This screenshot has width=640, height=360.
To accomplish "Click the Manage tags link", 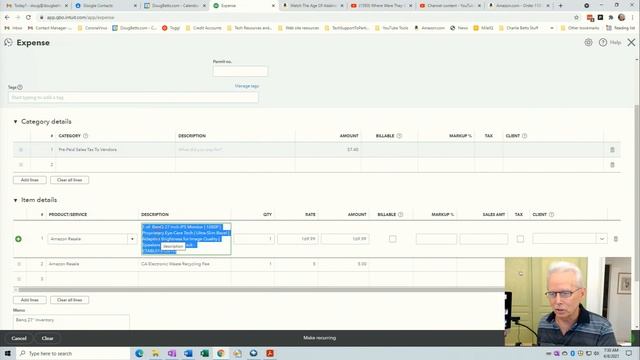I will coord(247,86).
